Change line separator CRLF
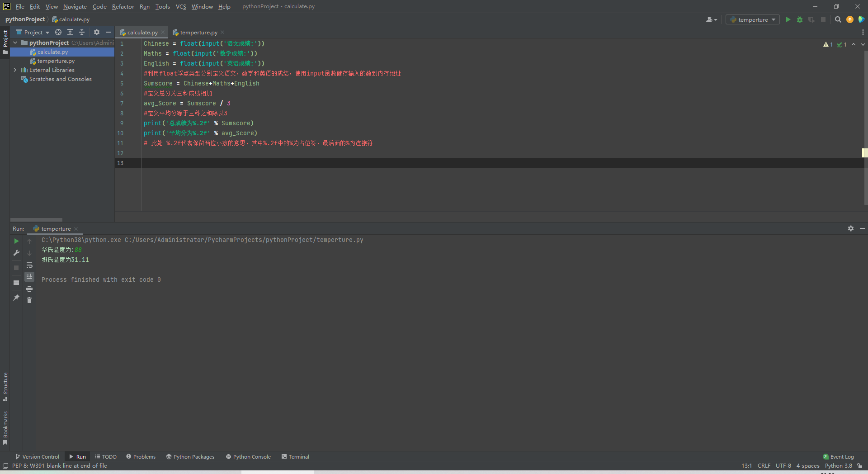The width and height of the screenshot is (868, 474). 764,465
